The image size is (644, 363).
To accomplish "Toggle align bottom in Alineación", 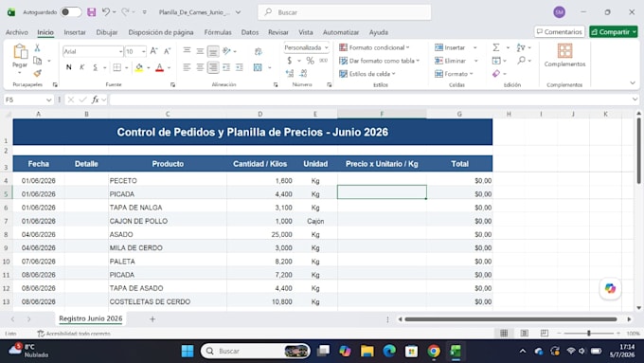I will 213,51.
